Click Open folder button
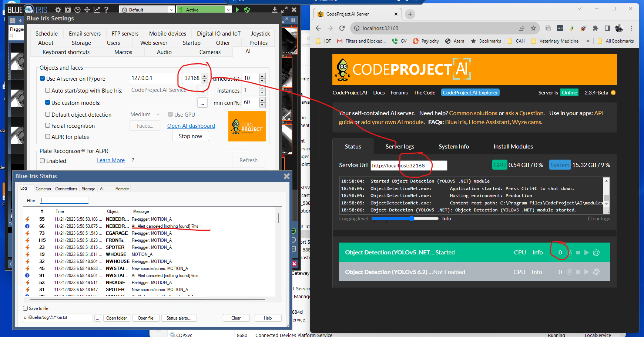This screenshot has width=644, height=337. point(117,318)
